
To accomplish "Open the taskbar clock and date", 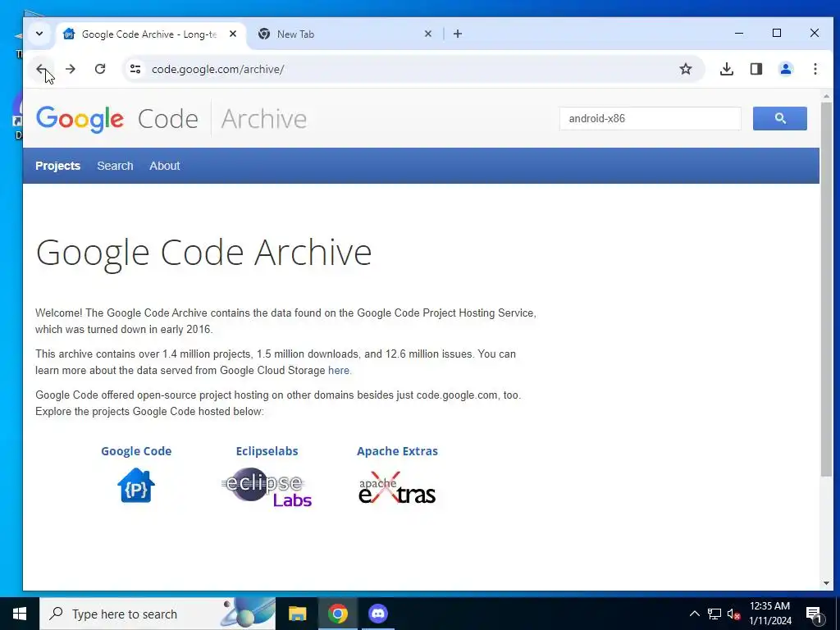I will [769, 614].
